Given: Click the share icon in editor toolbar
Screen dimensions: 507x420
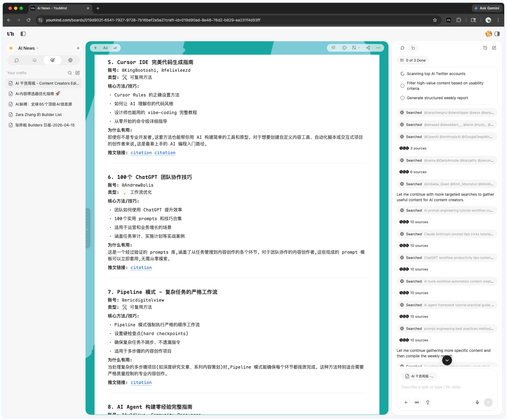Looking at the screenshot, I should pyautogui.click(x=368, y=48).
